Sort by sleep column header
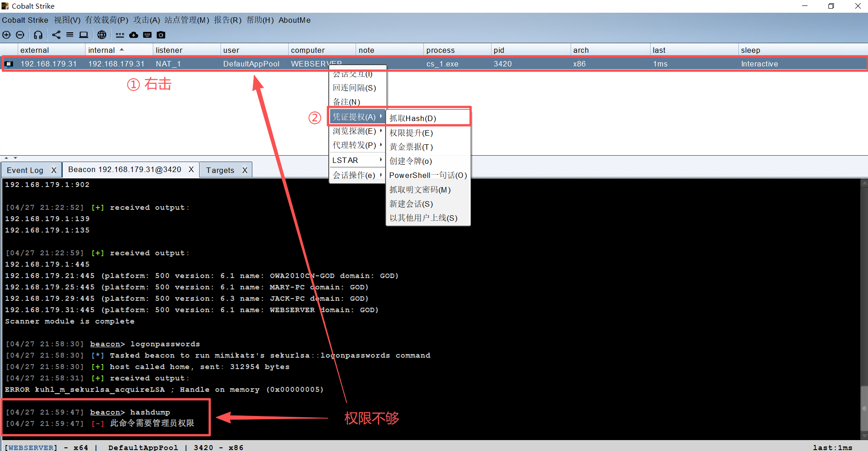The height and width of the screenshot is (451, 868). pyautogui.click(x=803, y=50)
